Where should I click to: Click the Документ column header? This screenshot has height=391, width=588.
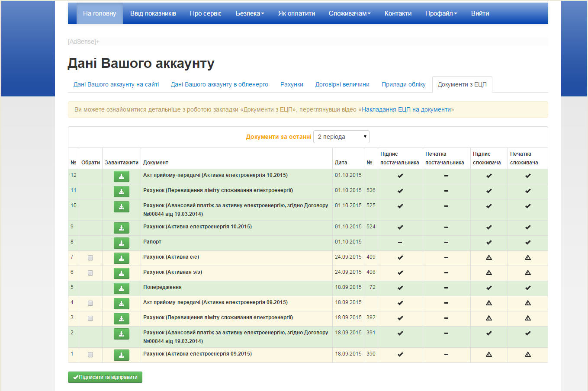pos(156,163)
